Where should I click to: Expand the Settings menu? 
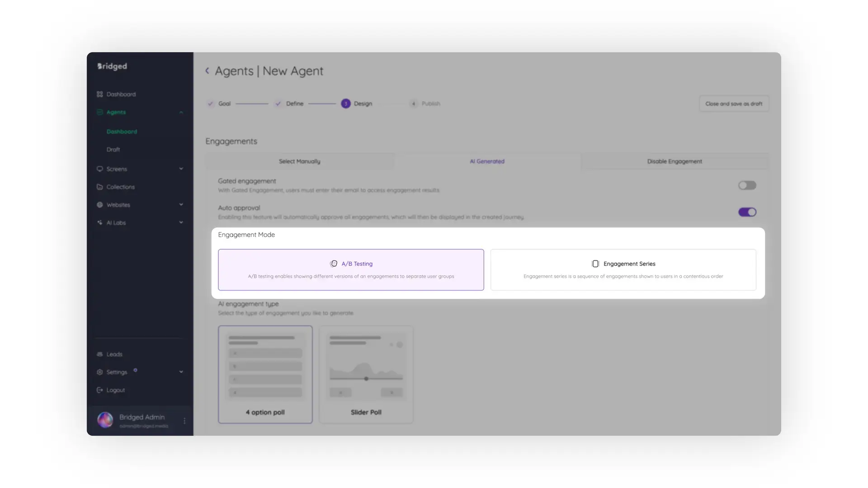[x=181, y=372]
